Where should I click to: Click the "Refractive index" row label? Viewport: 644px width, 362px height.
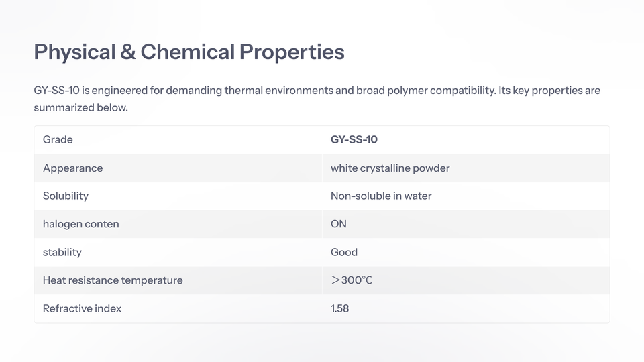[82, 308]
